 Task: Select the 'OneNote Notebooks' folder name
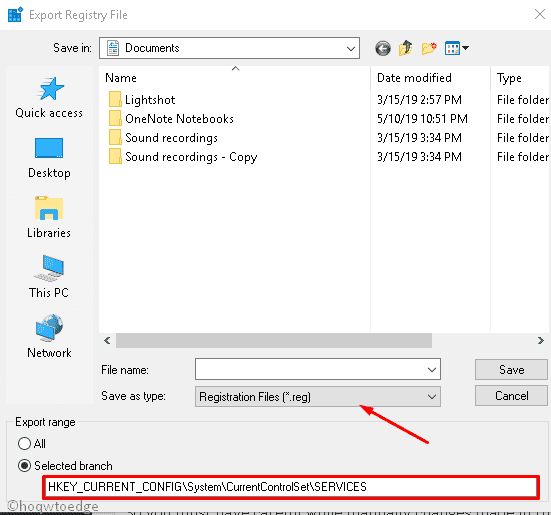pyautogui.click(x=179, y=119)
